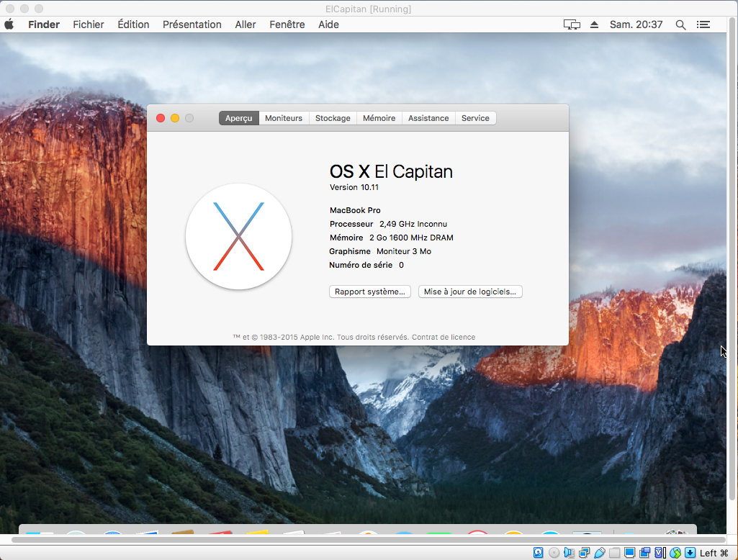Image resolution: width=738 pixels, height=560 pixels.
Task: Show the Service tab
Action: click(x=475, y=118)
